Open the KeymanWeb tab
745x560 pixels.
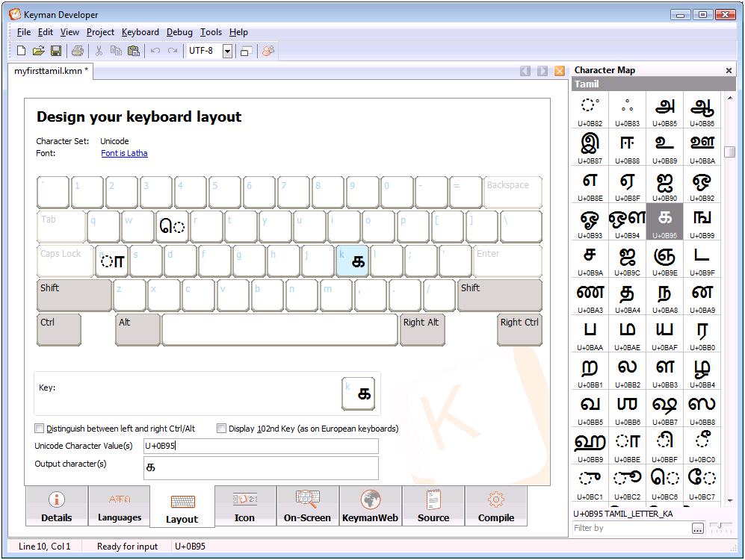[x=370, y=506]
